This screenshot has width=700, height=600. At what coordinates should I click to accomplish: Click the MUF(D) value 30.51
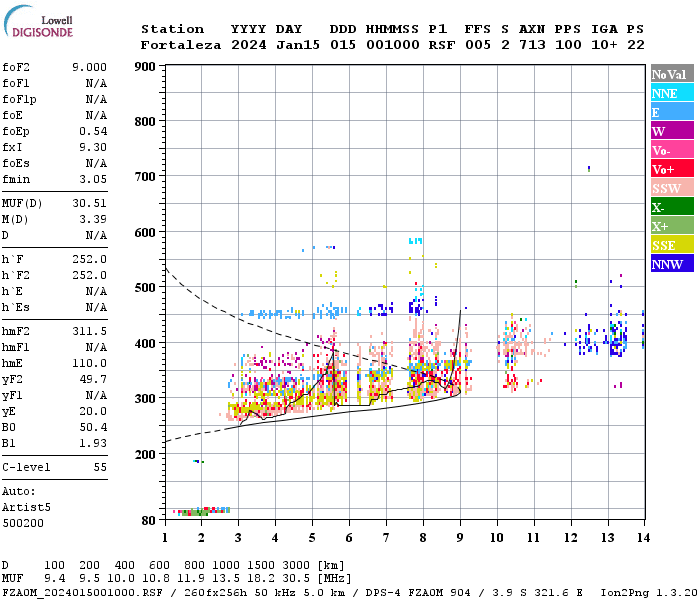(x=89, y=204)
